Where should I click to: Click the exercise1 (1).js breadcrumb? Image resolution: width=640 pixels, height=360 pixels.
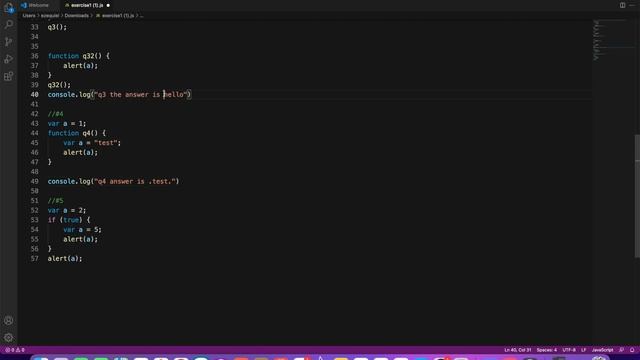(118, 16)
